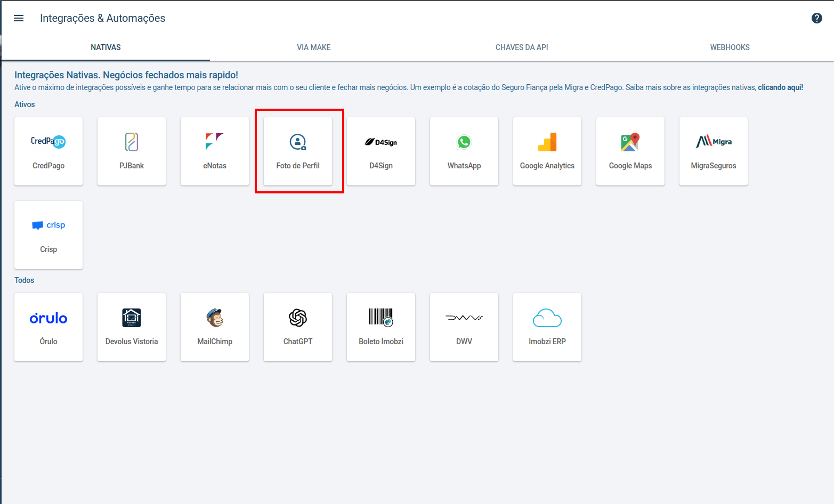
Task: Select the 'MigraSeguros' card label
Action: click(x=714, y=166)
